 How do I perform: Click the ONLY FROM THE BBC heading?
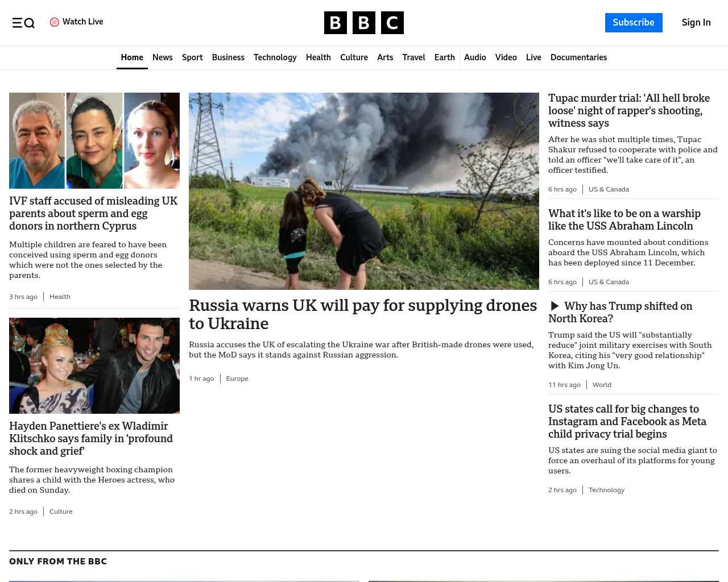(58, 562)
